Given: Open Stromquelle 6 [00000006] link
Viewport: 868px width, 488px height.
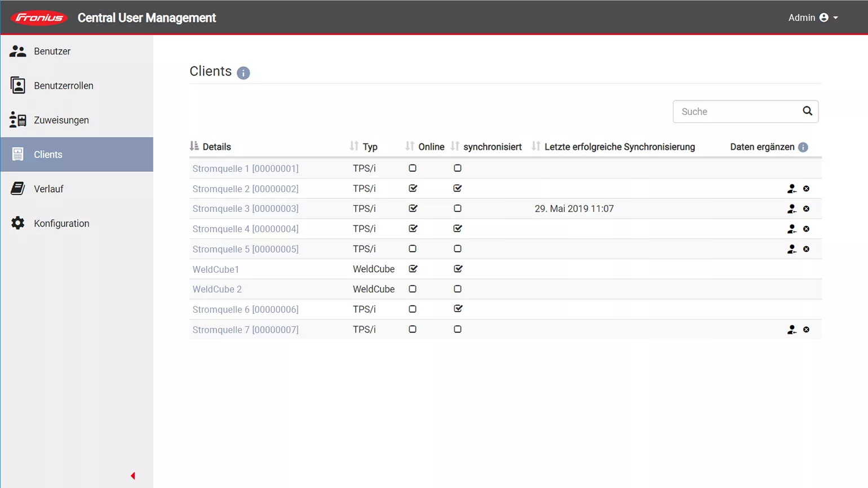Looking at the screenshot, I should click(245, 309).
